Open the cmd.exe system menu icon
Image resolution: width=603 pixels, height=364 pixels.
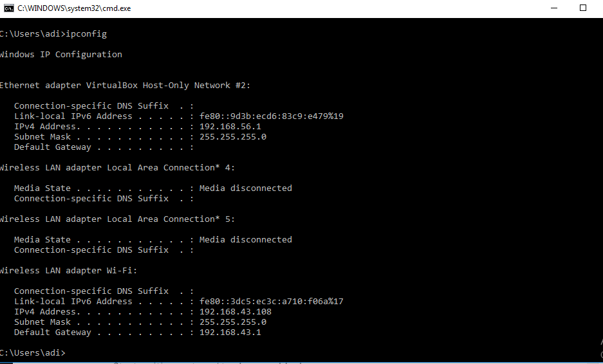coord(8,8)
